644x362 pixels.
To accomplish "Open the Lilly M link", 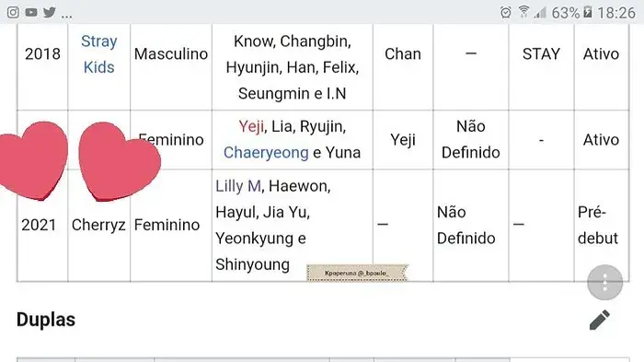I will [238, 186].
